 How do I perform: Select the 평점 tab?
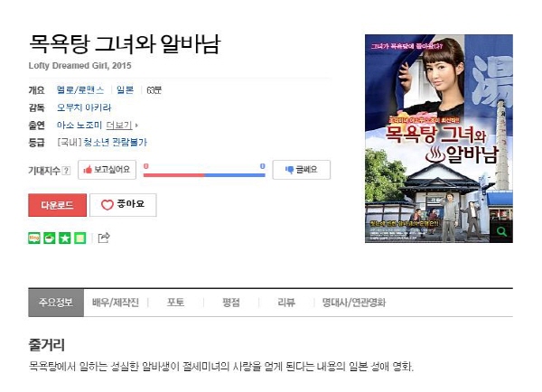pos(231,303)
